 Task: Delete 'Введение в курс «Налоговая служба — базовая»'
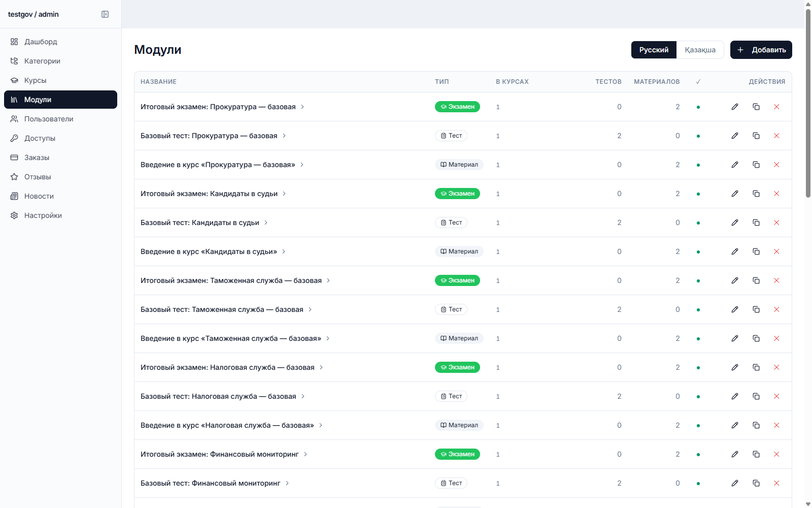(776, 425)
